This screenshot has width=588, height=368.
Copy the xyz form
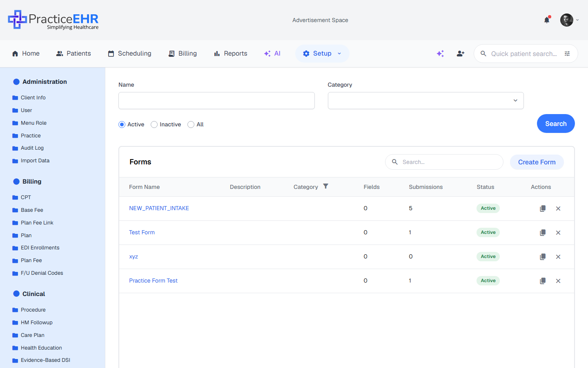pyautogui.click(x=543, y=257)
